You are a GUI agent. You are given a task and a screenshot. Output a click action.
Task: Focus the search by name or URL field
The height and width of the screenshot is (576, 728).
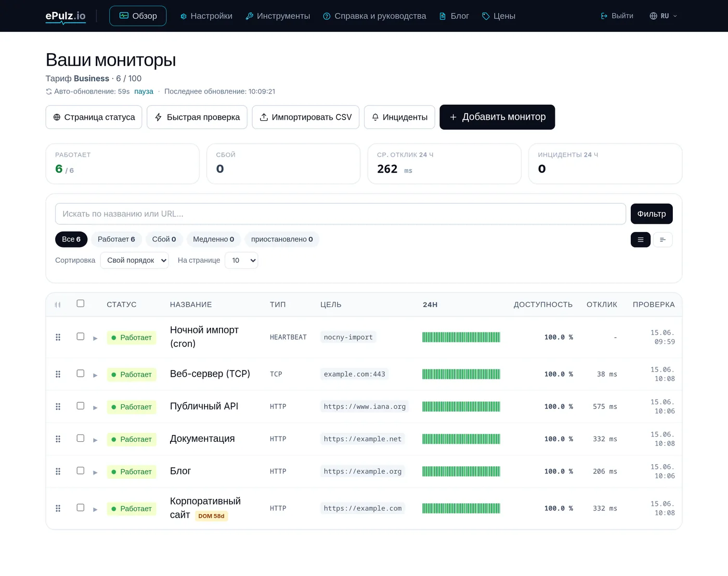tap(341, 214)
